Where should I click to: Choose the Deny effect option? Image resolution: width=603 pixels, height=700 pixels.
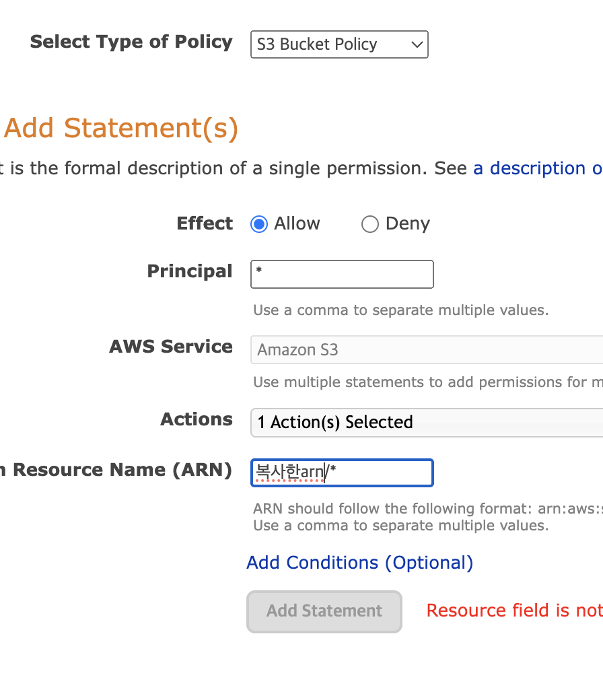(x=370, y=224)
